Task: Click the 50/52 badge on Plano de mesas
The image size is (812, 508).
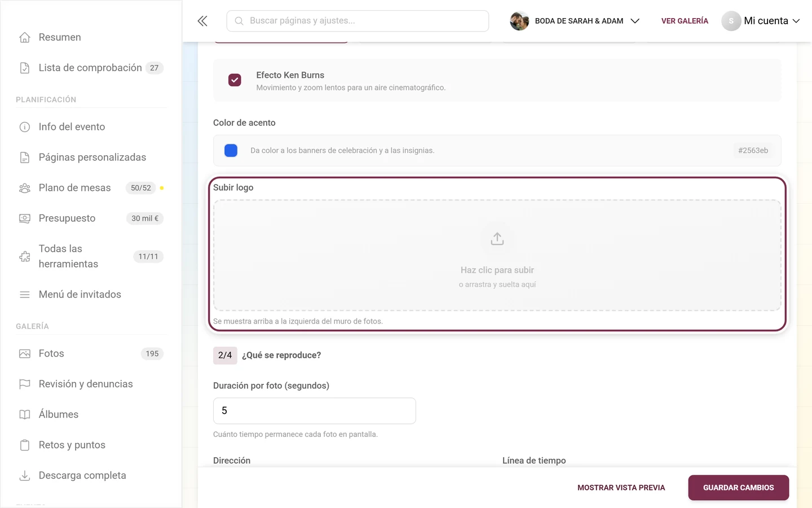Action: (x=141, y=188)
